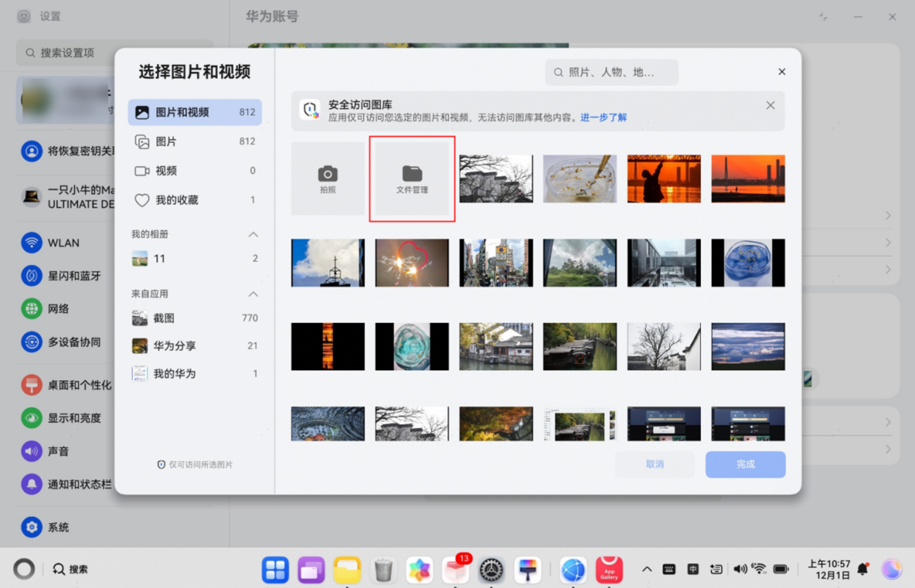Open App Gallery from the dock
This screenshot has height=588, width=915.
(x=609, y=569)
